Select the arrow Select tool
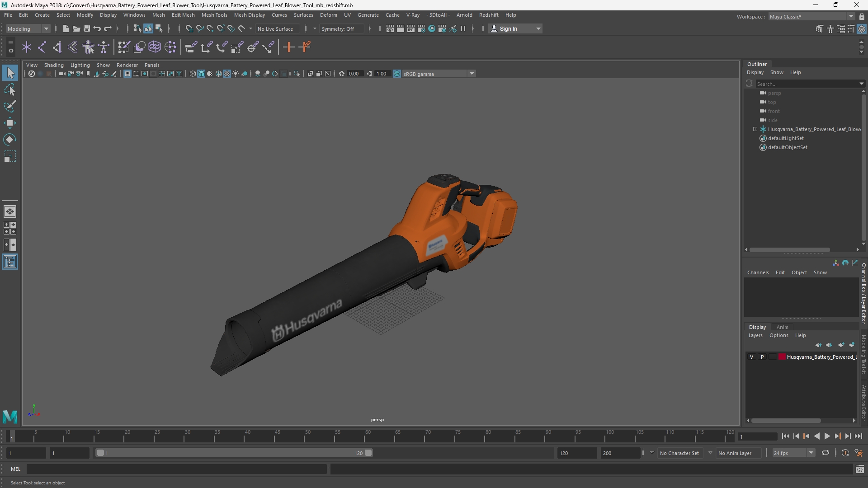Screen dimensions: 868x488 tap(10, 73)
